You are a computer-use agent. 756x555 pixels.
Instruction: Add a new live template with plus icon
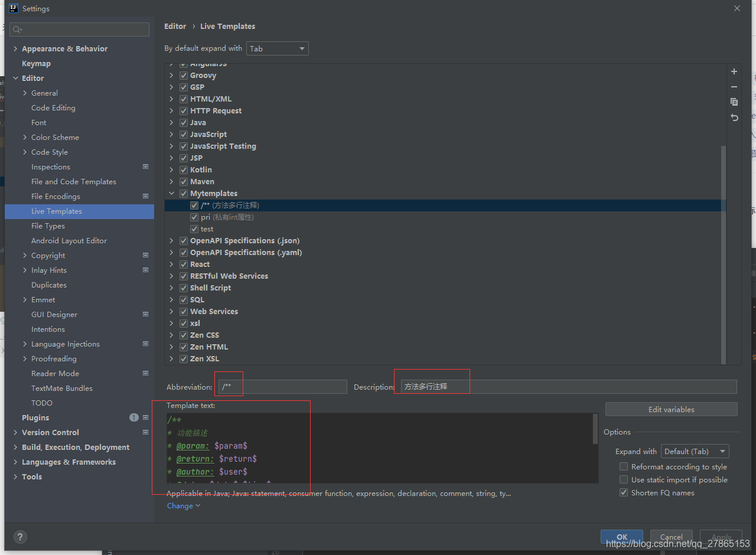coord(734,71)
